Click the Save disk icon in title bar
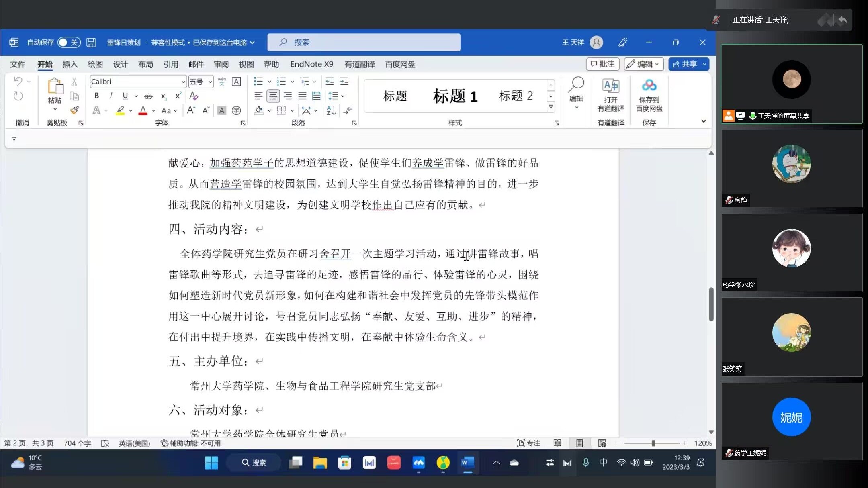This screenshot has height=488, width=868. (91, 42)
